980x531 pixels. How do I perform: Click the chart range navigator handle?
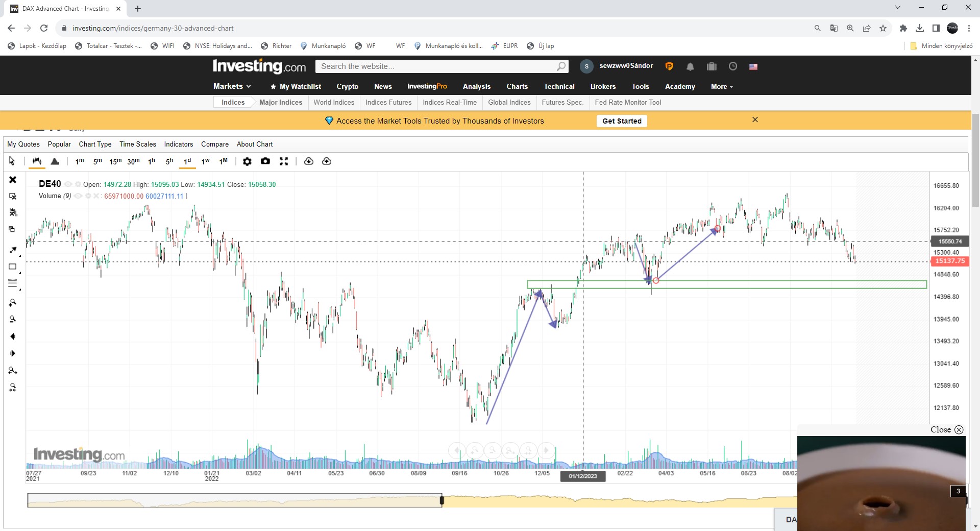[x=442, y=500]
